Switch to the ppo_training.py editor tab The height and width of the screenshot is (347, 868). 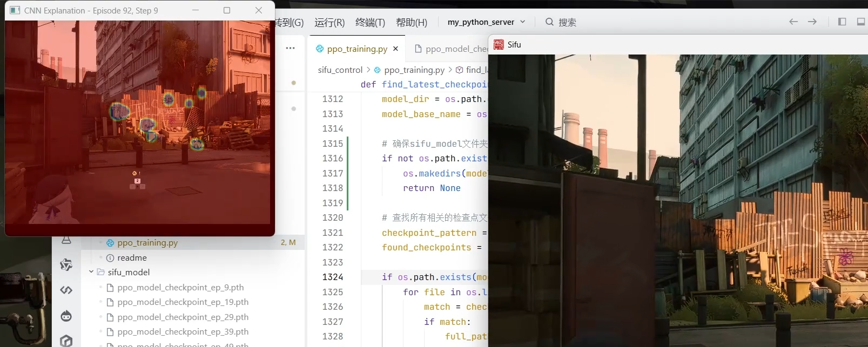(x=357, y=49)
